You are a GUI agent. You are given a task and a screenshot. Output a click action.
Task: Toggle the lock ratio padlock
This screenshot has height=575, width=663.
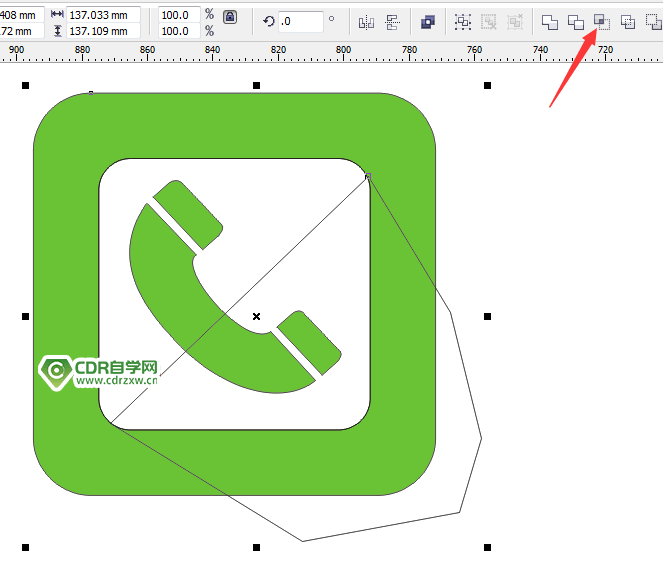click(x=230, y=17)
